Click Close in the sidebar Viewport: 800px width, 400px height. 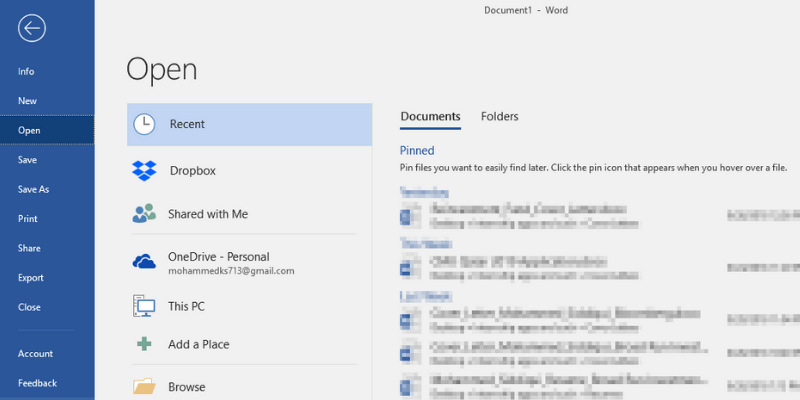[29, 308]
